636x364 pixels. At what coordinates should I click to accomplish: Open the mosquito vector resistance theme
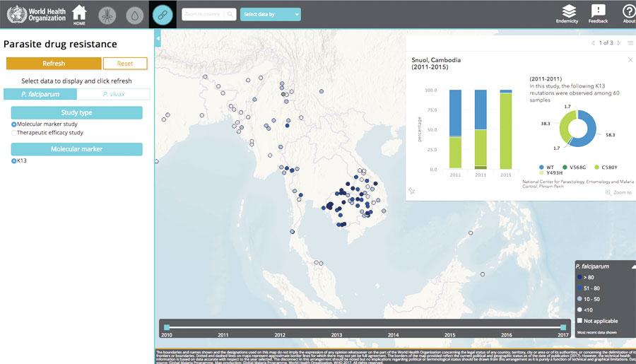(107, 16)
